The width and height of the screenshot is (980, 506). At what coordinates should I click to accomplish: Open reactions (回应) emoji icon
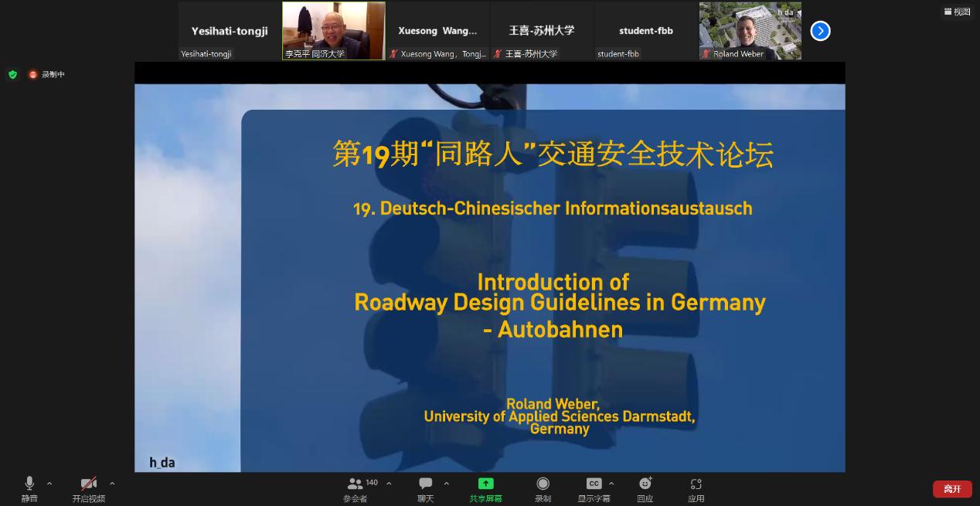coord(645,484)
